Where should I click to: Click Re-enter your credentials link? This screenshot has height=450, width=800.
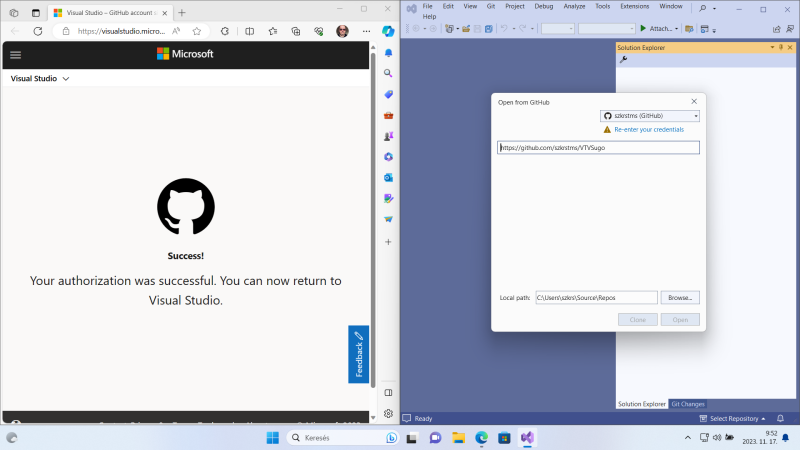pyautogui.click(x=649, y=130)
